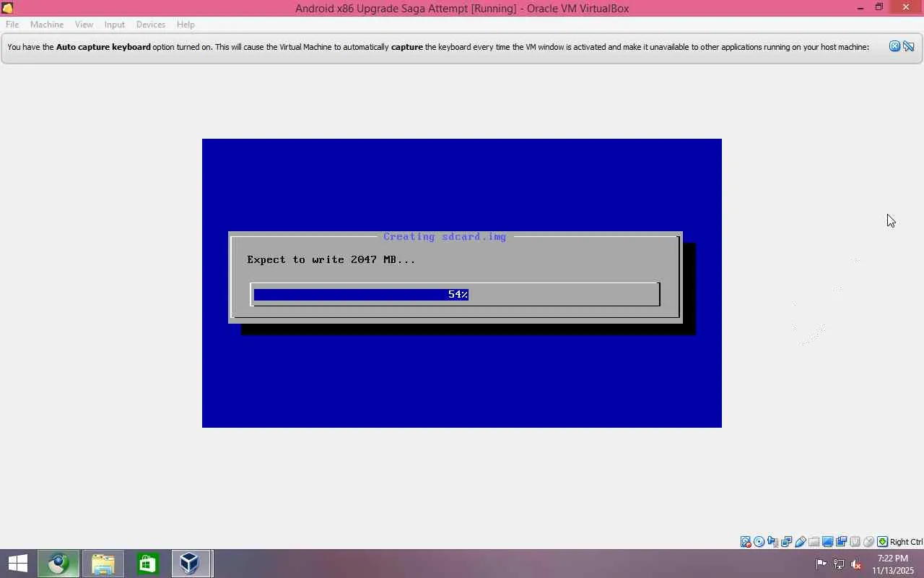Open the shared folders indicator
924x578 pixels.
814,542
